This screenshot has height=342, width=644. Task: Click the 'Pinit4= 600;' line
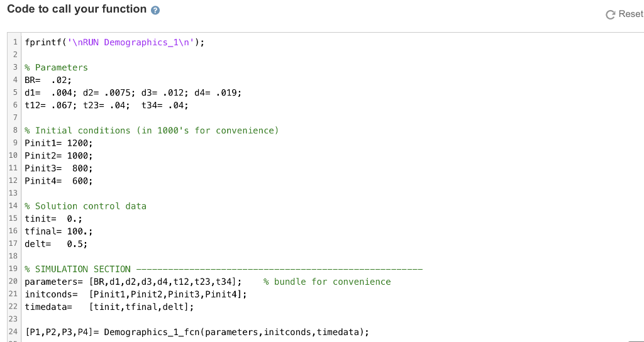[x=58, y=180]
